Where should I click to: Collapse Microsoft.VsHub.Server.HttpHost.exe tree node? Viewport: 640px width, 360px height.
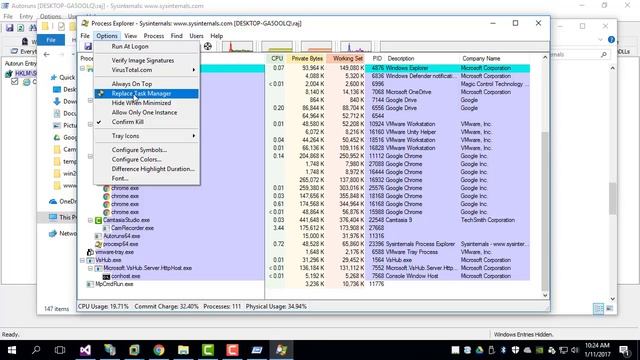coord(90,268)
